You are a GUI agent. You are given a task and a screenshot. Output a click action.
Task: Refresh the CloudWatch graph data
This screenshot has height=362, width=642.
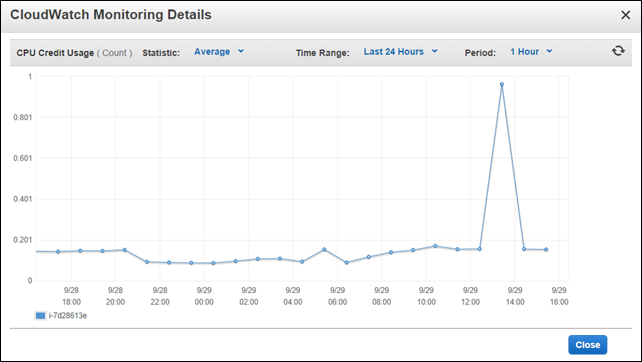(618, 51)
